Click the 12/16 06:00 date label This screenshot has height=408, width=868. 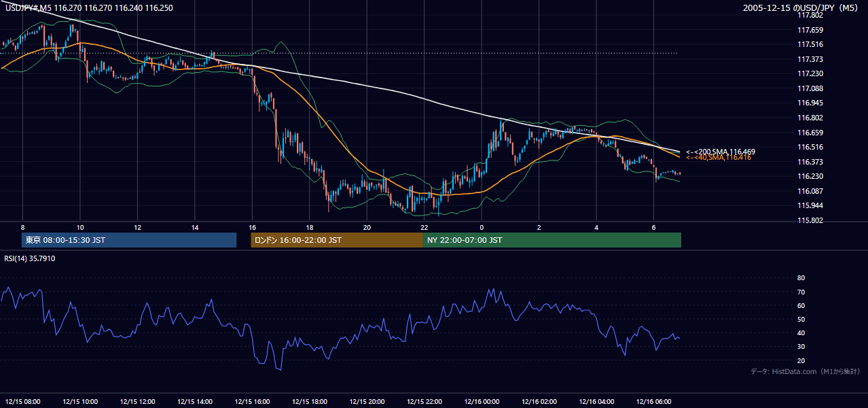(x=653, y=402)
